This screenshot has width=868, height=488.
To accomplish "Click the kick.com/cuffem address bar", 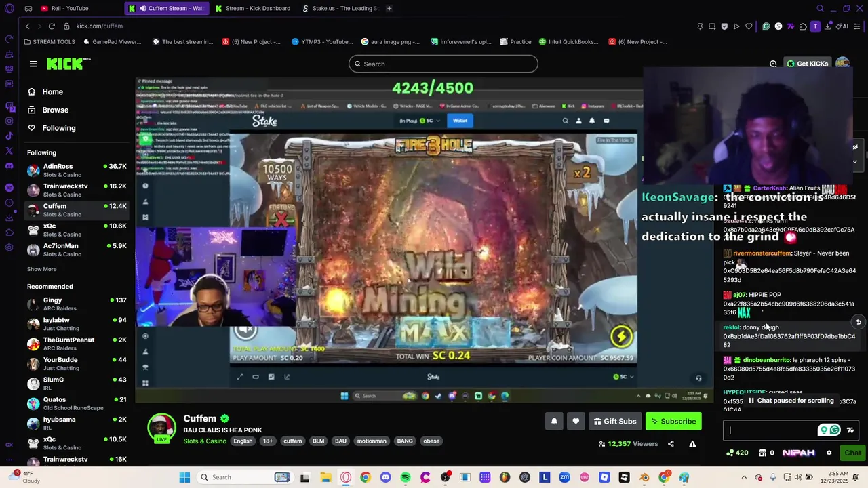I will pyautogui.click(x=99, y=26).
